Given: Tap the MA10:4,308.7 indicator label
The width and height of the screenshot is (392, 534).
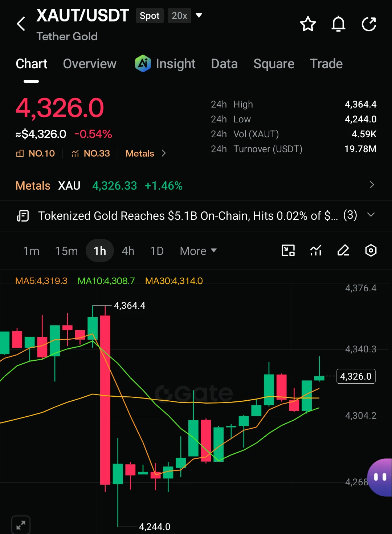Looking at the screenshot, I should point(106,281).
